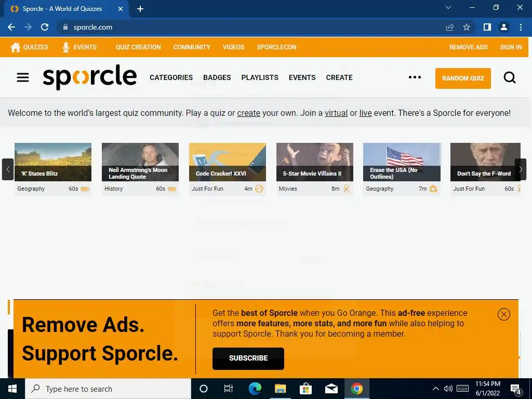532x399 pixels.
Task: Open the hamburger menu beside Sporcle logo
Action: pos(23,77)
